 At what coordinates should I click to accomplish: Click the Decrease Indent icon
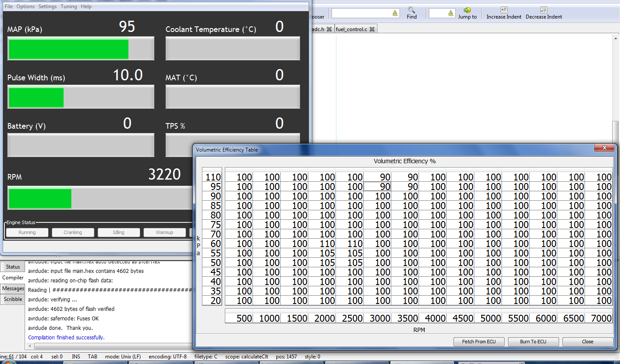(x=543, y=10)
